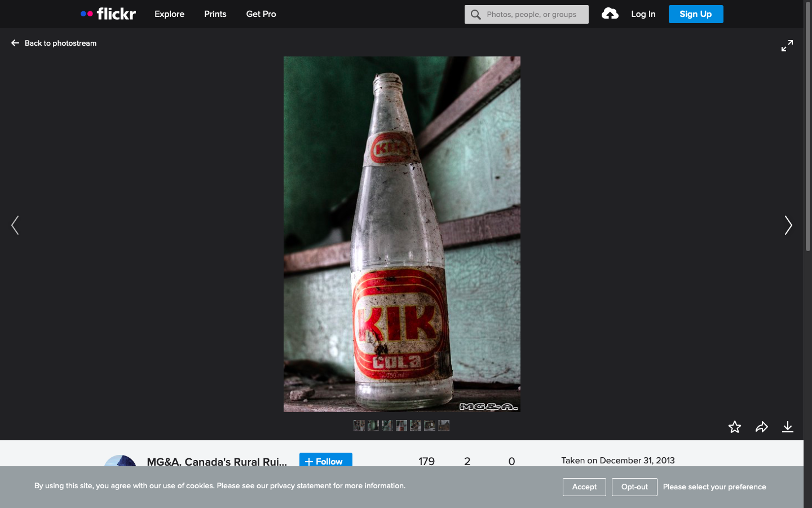Click the cloud upload icon

610,14
